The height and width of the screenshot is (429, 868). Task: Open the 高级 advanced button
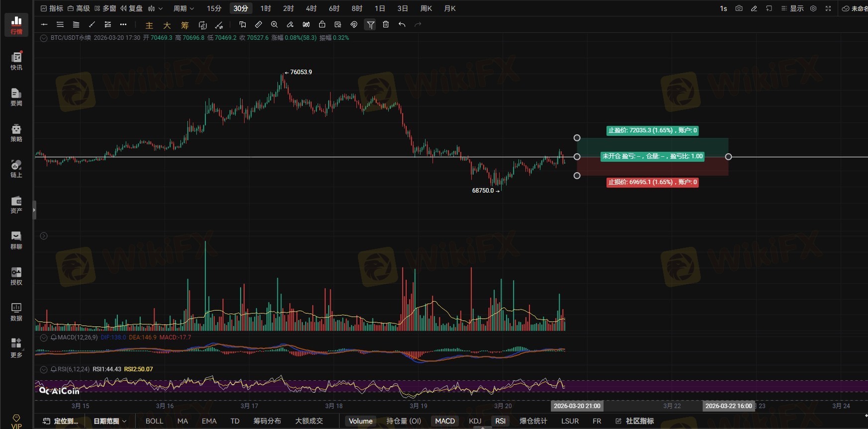point(79,8)
